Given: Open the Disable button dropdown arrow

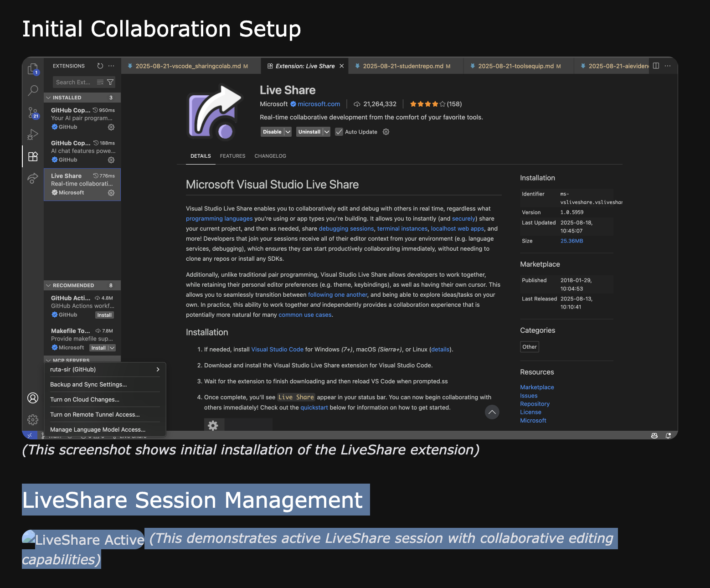Looking at the screenshot, I should [288, 132].
